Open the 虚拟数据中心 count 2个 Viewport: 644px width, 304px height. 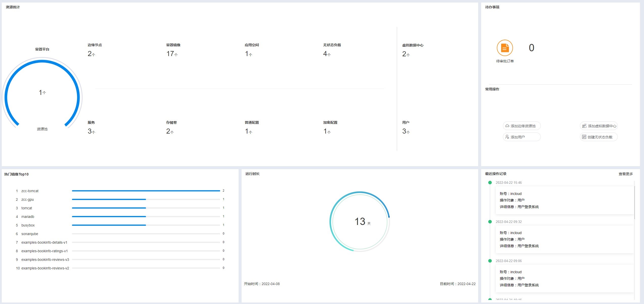406,54
